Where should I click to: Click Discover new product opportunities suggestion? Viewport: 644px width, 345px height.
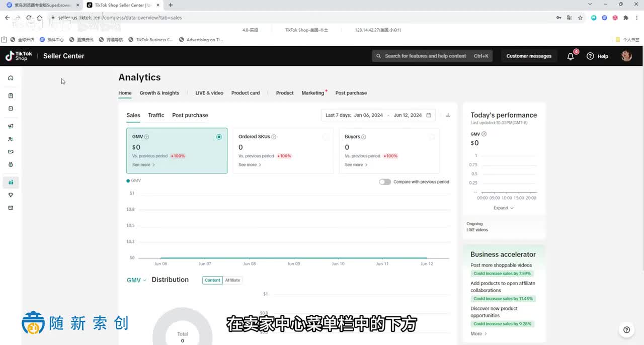(x=494, y=312)
